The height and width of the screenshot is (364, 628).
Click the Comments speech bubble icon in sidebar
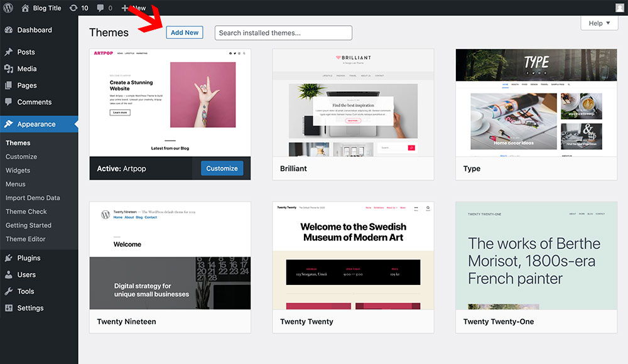pyautogui.click(x=8, y=102)
